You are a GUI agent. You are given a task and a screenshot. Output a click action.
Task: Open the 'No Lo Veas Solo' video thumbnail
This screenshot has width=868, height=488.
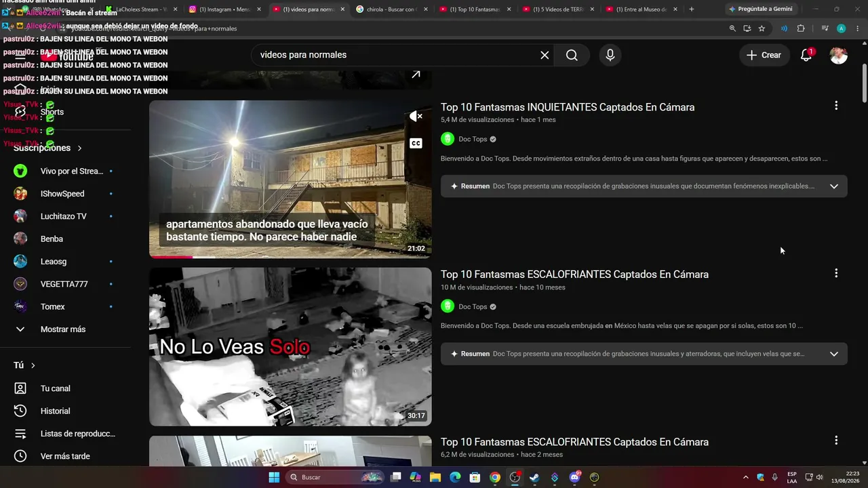pos(290,346)
